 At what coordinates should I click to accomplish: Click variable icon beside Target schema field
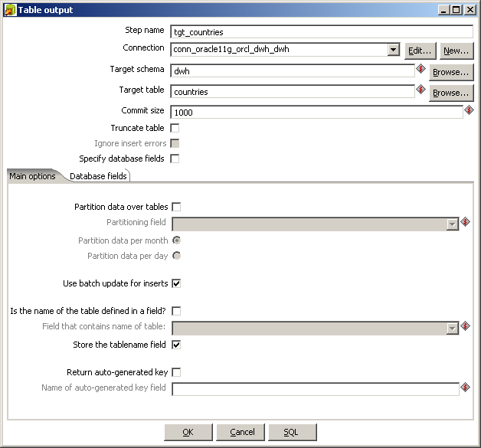click(420, 69)
